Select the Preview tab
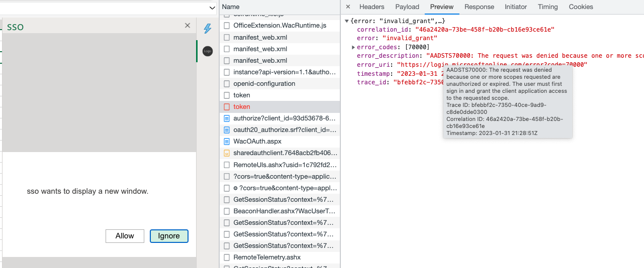Screen dimensions: 644x268 click(x=442, y=7)
